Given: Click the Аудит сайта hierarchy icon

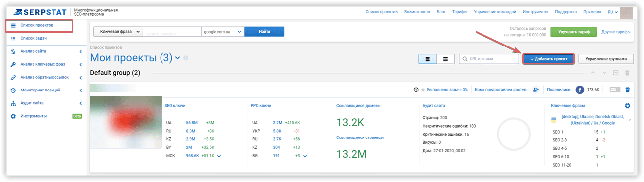Looking at the screenshot, I should tap(13, 103).
